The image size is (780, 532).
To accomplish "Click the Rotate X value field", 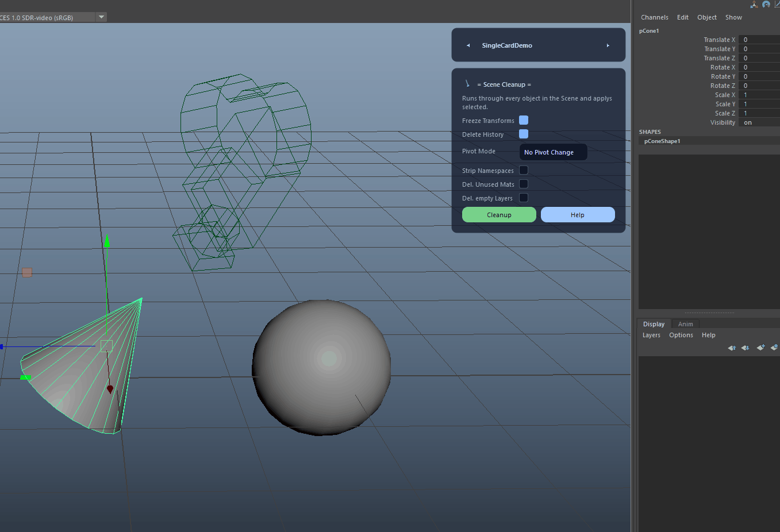I will [x=759, y=67].
